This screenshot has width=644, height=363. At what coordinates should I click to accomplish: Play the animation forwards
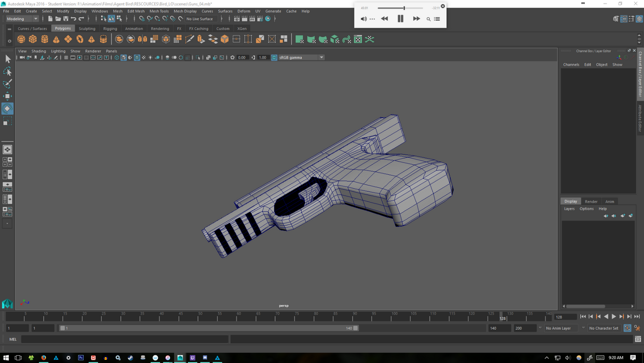[614, 317]
